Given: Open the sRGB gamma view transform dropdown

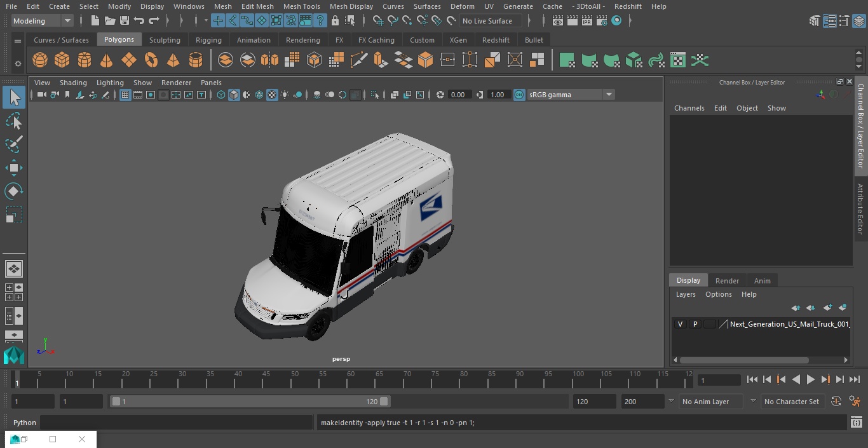Looking at the screenshot, I should pyautogui.click(x=571, y=95).
